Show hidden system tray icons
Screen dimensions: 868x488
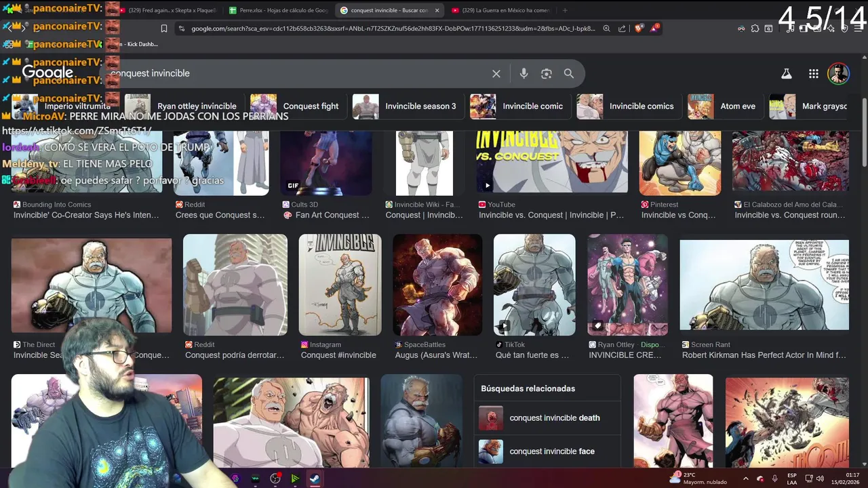tap(745, 479)
